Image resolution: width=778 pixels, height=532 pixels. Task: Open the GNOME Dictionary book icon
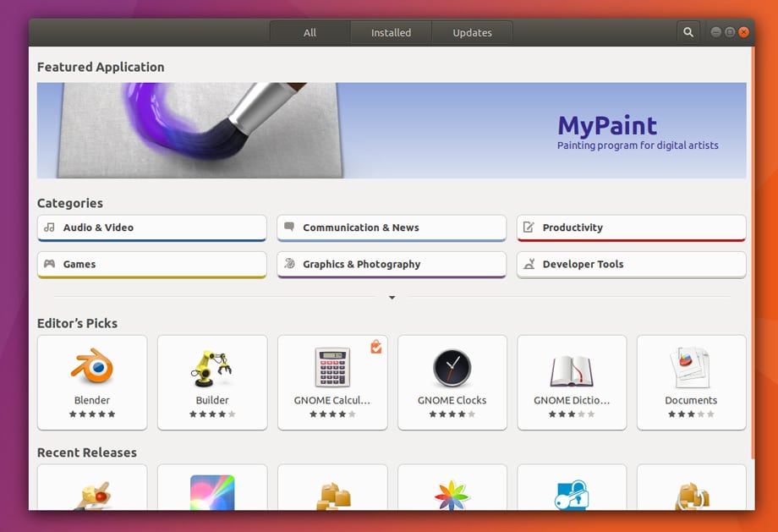coord(572,371)
